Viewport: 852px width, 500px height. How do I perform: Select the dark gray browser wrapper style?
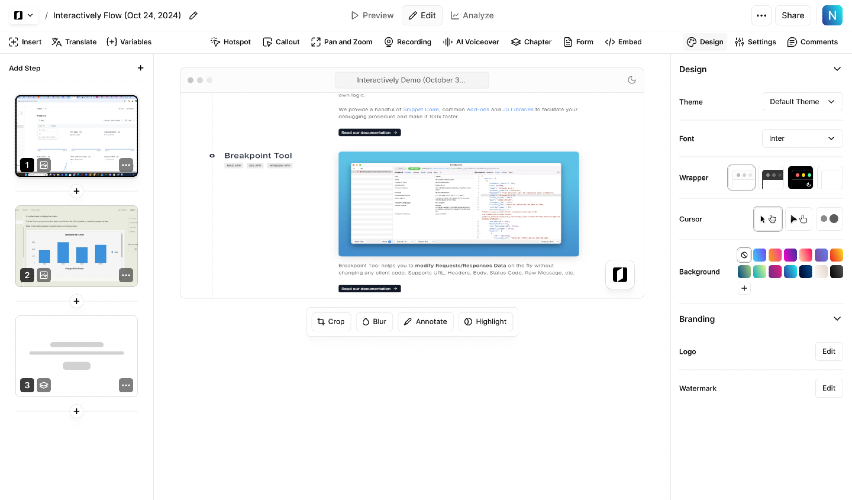click(772, 178)
